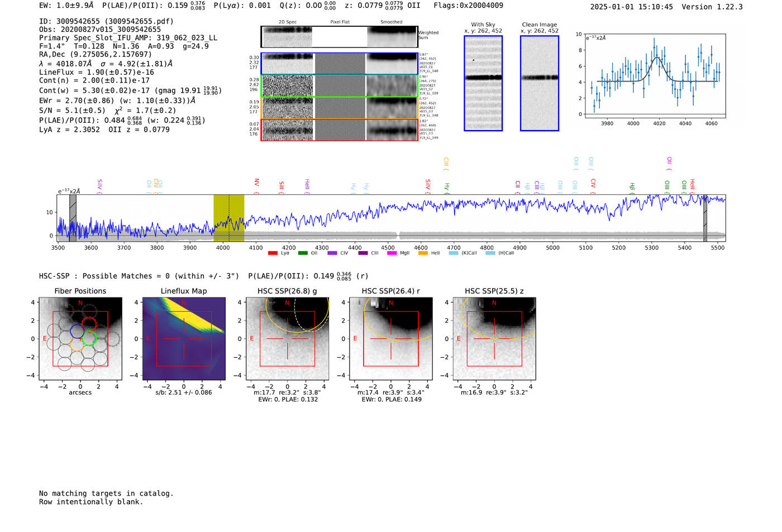
Task: Select the HSC SSP(26.8) g image
Action: (288, 339)
